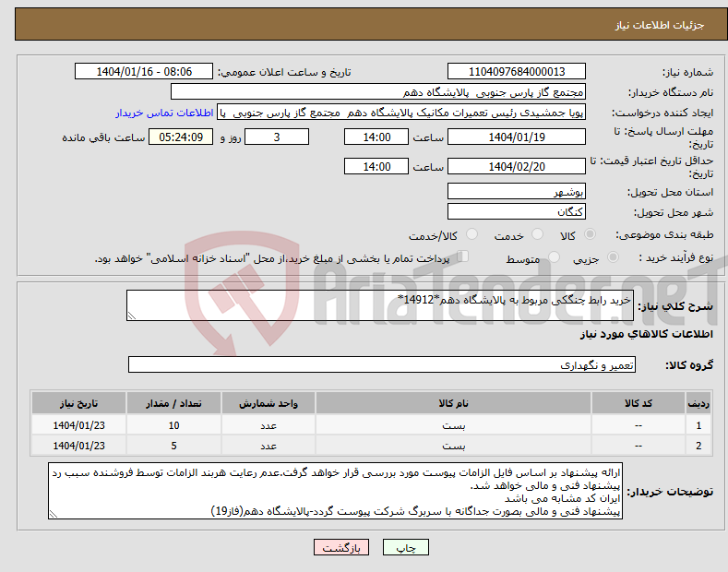Select the کالا/خدمت radio button
Screen dimensions: 728x572
click(471, 234)
